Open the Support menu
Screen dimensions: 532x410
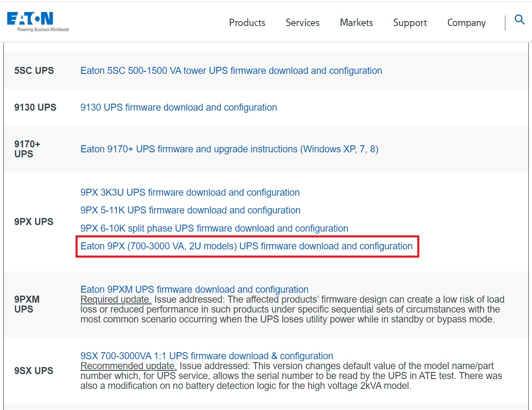pyautogui.click(x=410, y=23)
